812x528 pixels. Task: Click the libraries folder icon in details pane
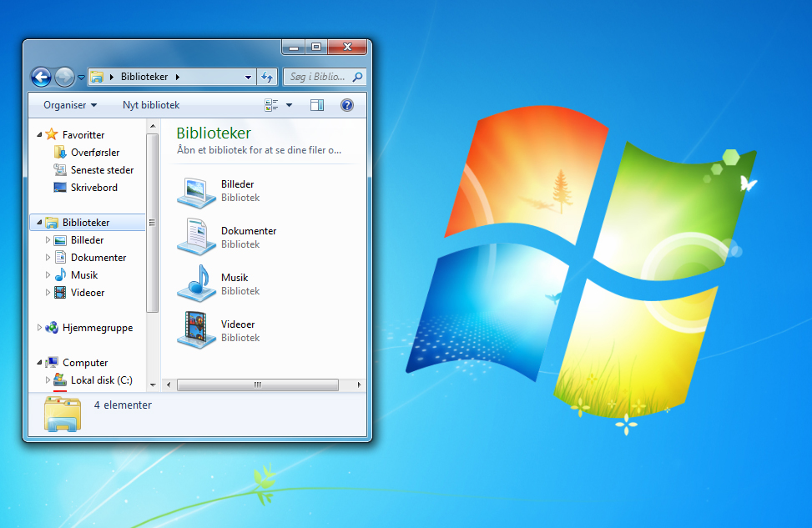click(x=62, y=414)
